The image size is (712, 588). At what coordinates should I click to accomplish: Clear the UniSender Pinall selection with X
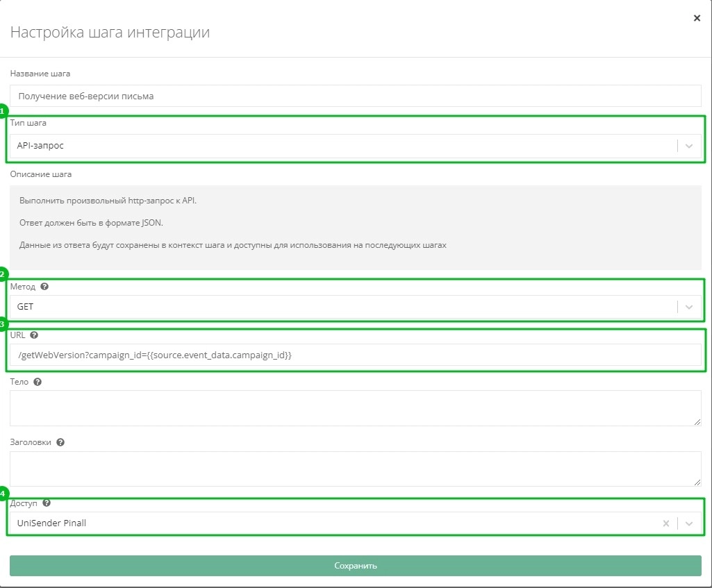(x=666, y=523)
